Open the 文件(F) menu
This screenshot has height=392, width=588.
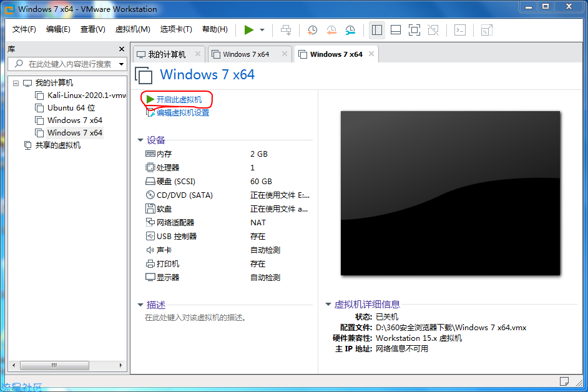coord(24,29)
